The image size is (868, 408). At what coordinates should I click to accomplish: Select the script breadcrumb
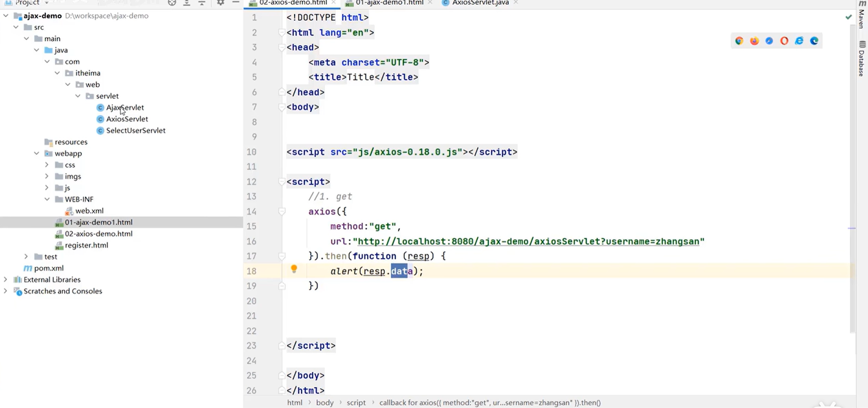[x=356, y=403]
